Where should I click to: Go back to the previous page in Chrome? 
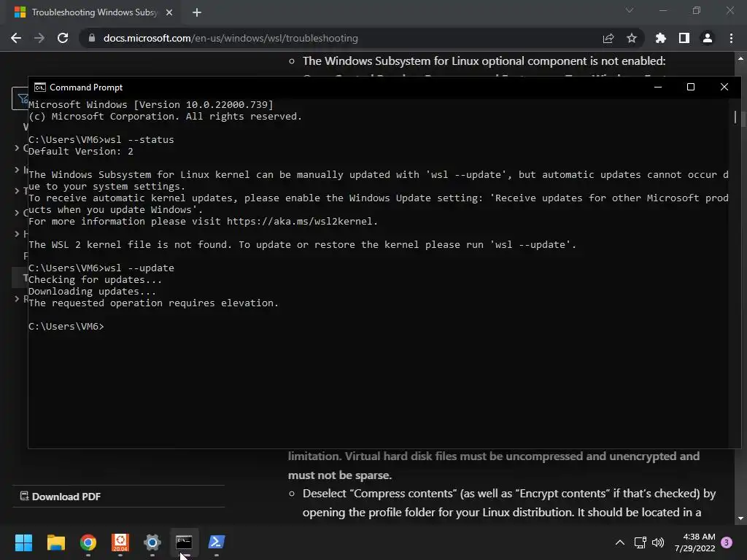click(x=16, y=38)
